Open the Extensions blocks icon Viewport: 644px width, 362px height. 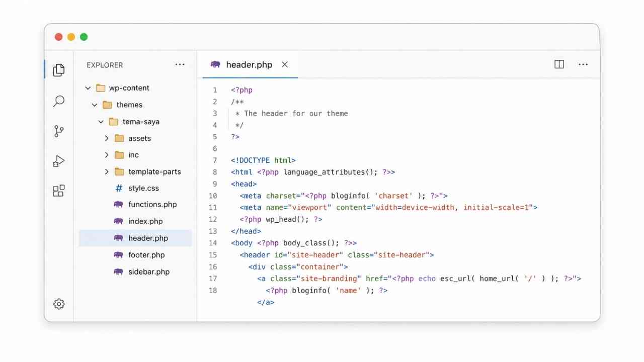[x=59, y=191]
